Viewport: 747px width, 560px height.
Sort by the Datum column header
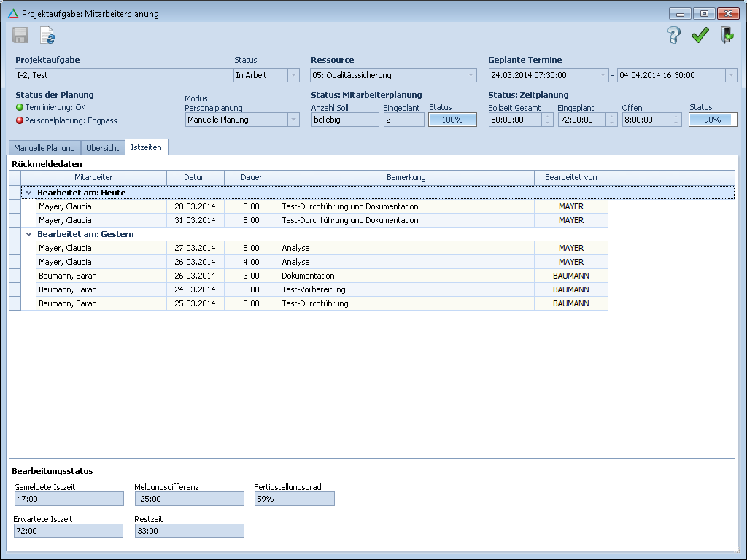(195, 177)
